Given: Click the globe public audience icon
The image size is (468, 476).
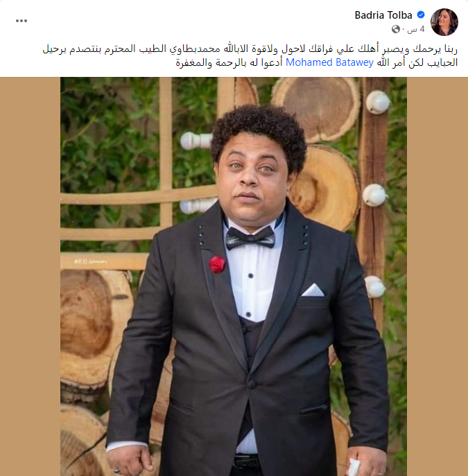Looking at the screenshot, I should [x=396, y=29].
